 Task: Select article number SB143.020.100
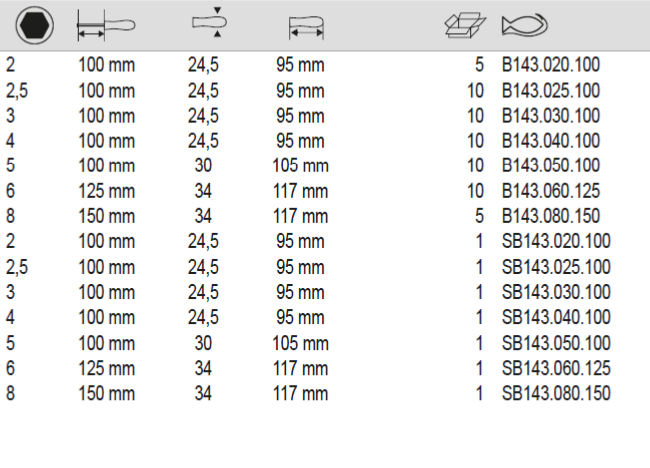pos(555,241)
